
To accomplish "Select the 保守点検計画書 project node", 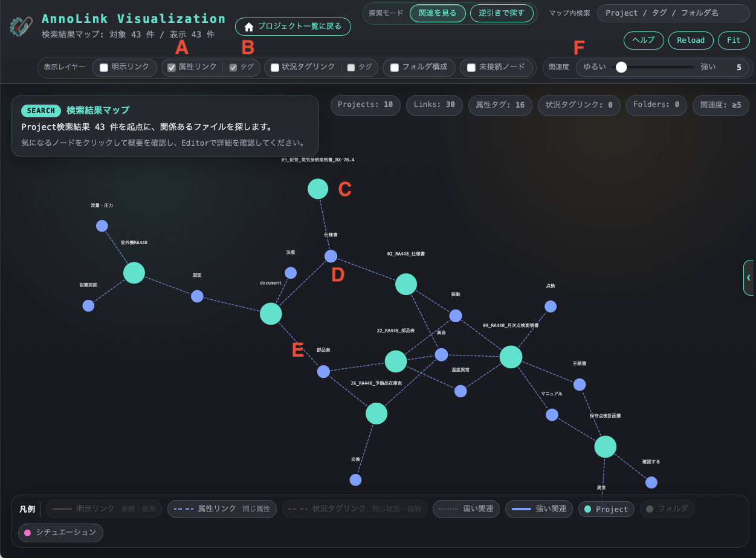I will [605, 446].
